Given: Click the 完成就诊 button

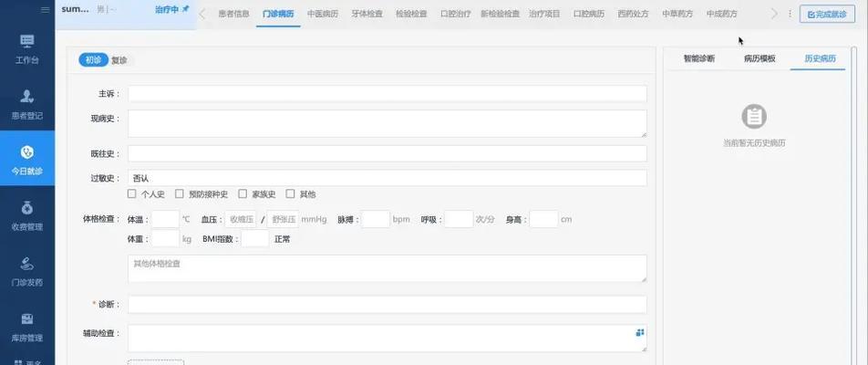Looking at the screenshot, I should click(x=827, y=15).
